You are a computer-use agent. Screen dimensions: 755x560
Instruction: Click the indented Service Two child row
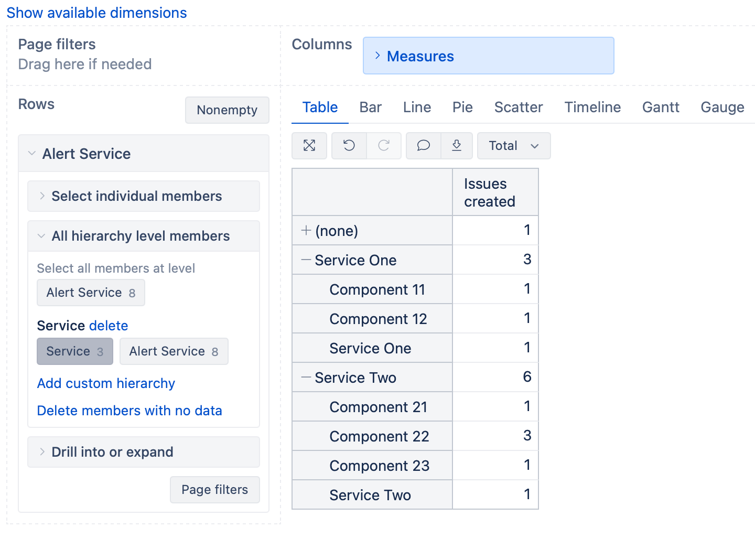point(370,495)
